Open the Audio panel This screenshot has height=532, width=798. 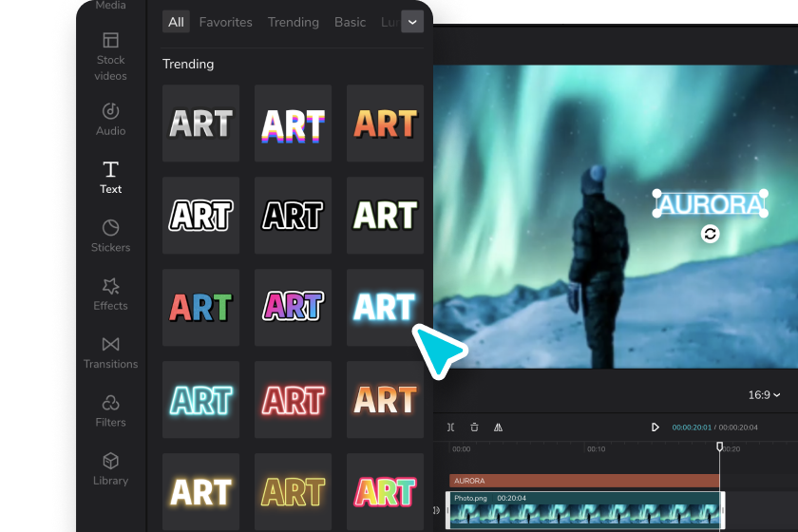(x=110, y=119)
